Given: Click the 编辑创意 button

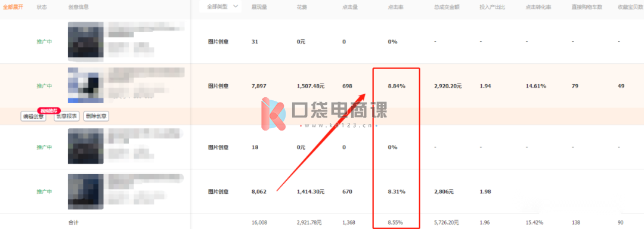Looking at the screenshot, I should click(33, 116).
